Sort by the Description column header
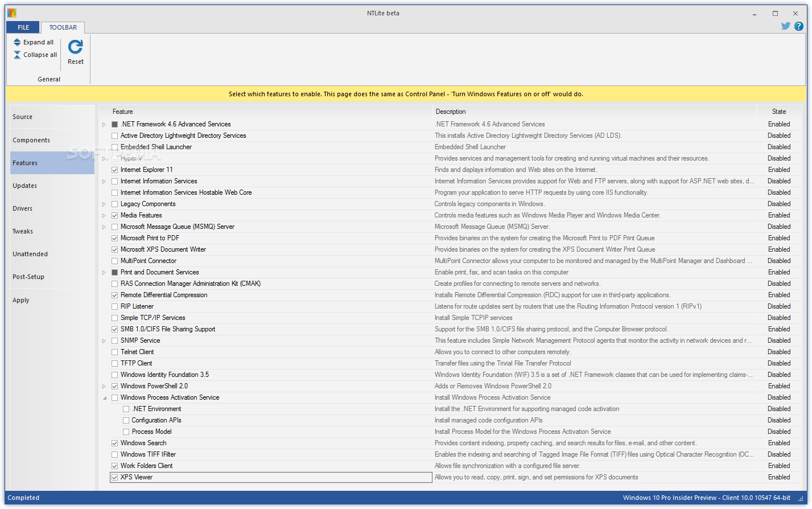 pos(595,112)
